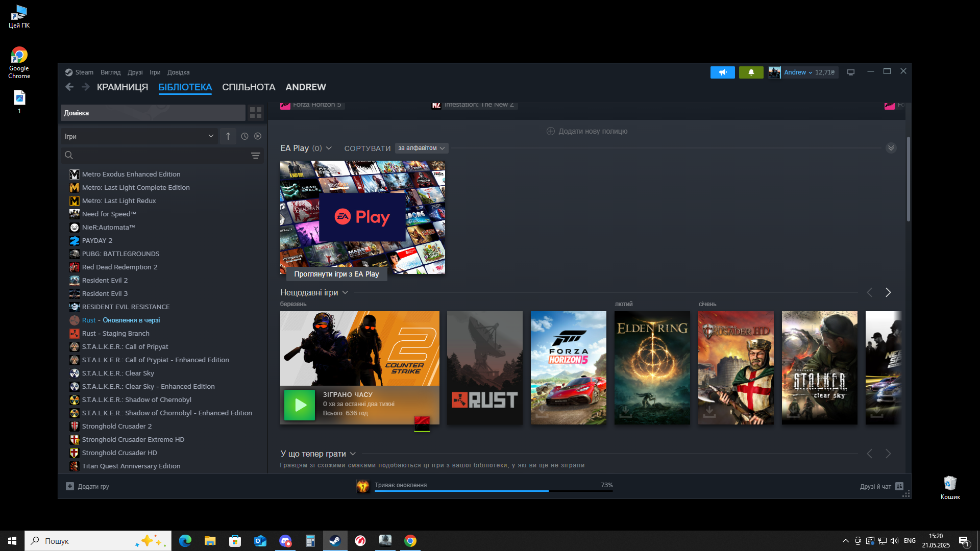Open the Friends & Chat icon
The image size is (980, 551).
(x=899, y=486)
